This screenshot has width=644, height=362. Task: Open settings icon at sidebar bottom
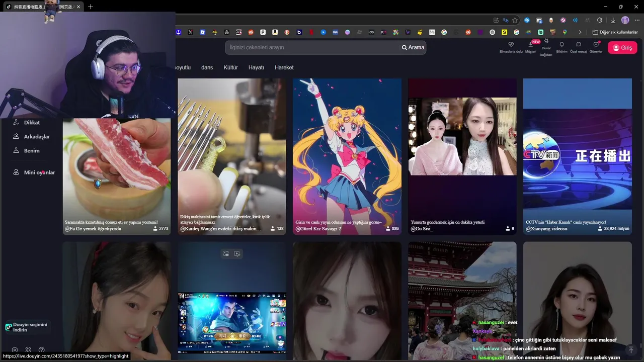[x=15, y=350]
